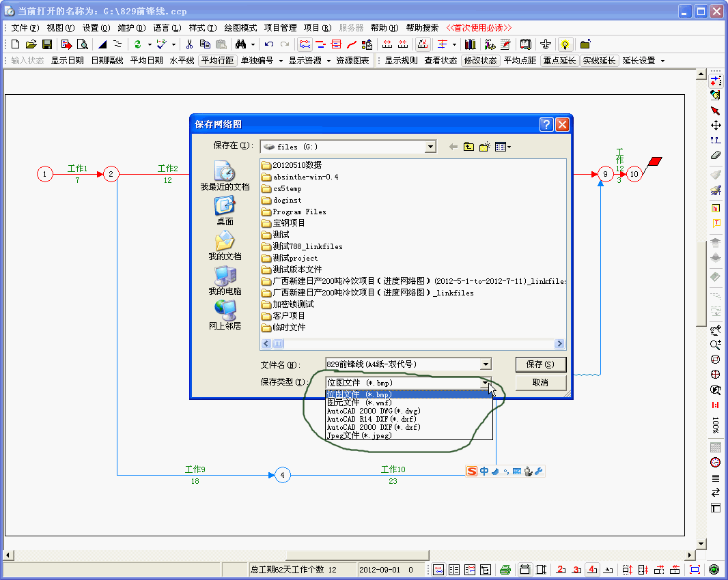The width and height of the screenshot is (728, 580).
Task: Click the 查看状态 toolbar button
Action: click(x=440, y=61)
